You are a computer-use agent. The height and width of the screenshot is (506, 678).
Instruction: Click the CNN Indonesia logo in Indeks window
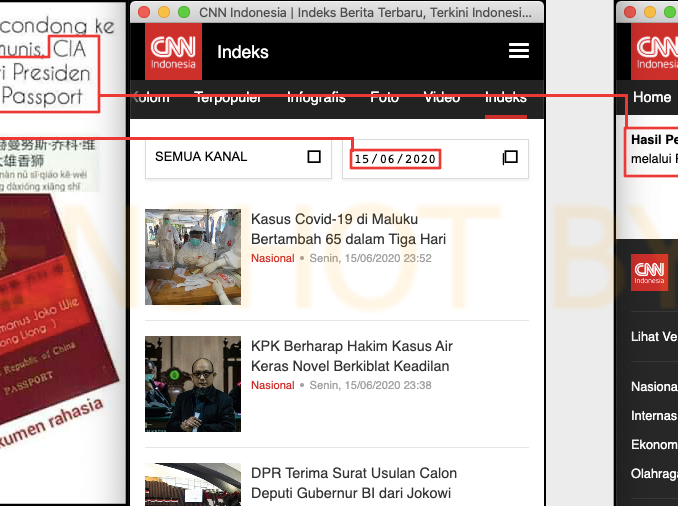(173, 51)
